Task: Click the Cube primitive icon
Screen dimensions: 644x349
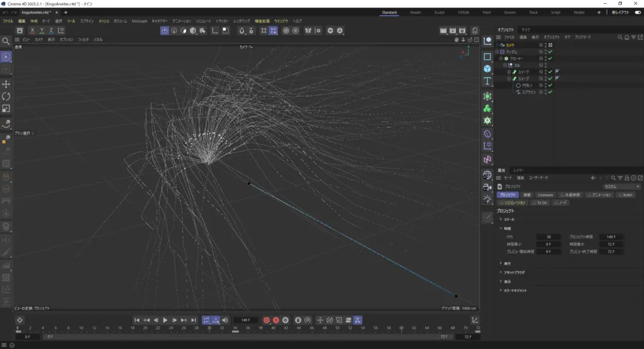Action: [487, 69]
